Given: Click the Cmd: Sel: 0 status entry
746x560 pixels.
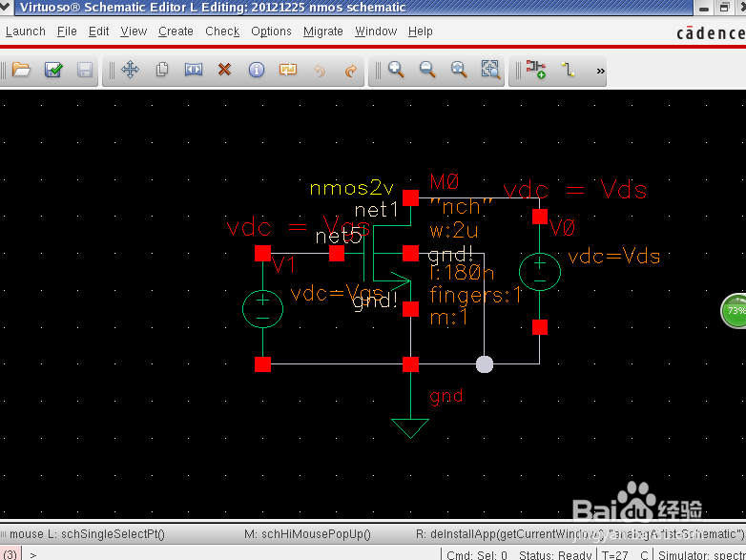Looking at the screenshot, I should (x=477, y=555).
